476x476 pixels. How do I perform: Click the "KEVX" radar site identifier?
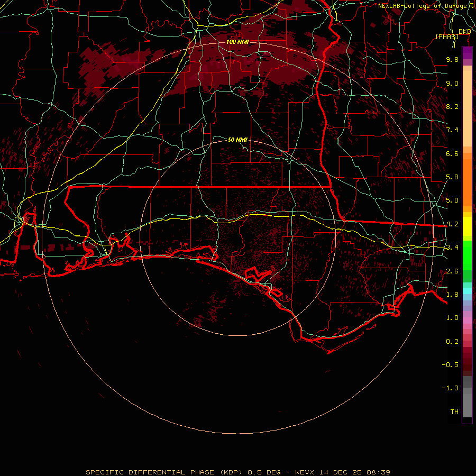click(x=305, y=472)
